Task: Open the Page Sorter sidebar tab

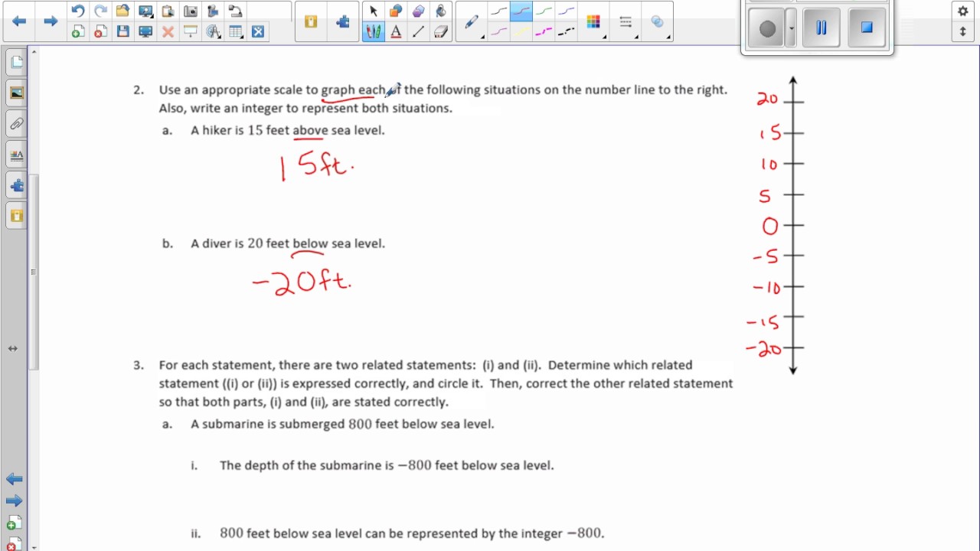Action: click(x=16, y=63)
